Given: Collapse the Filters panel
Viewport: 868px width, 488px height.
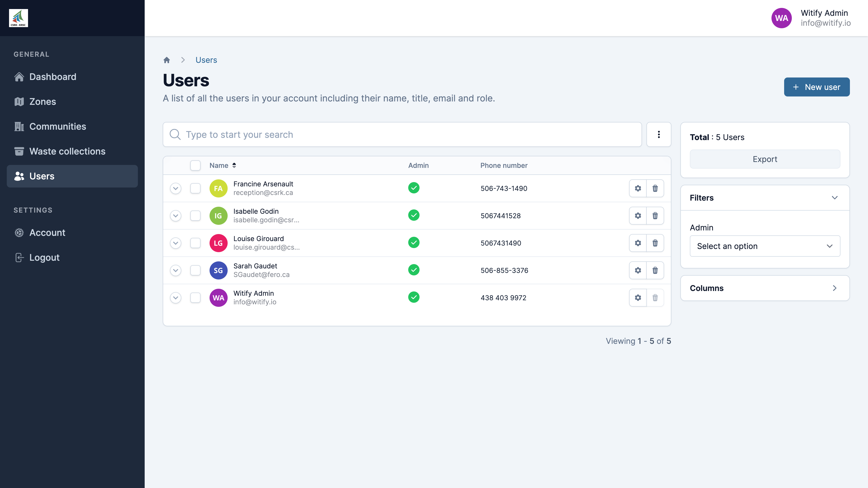Looking at the screenshot, I should [x=834, y=198].
